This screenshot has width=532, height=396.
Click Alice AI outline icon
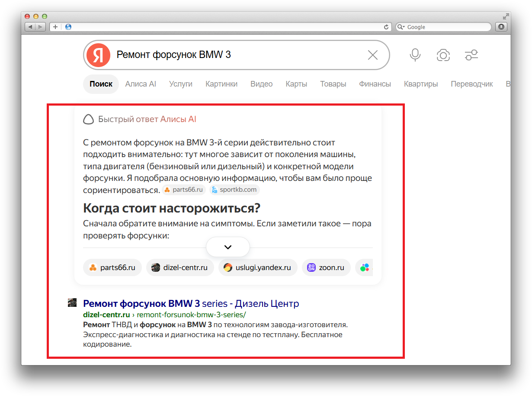click(88, 119)
